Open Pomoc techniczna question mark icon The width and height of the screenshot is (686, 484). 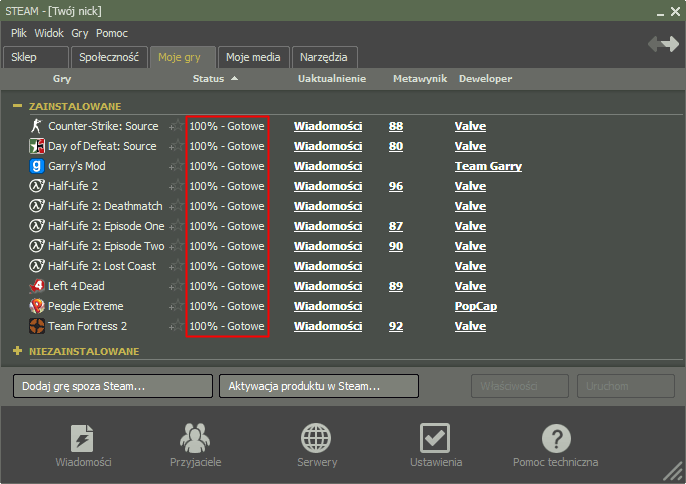pos(556,438)
